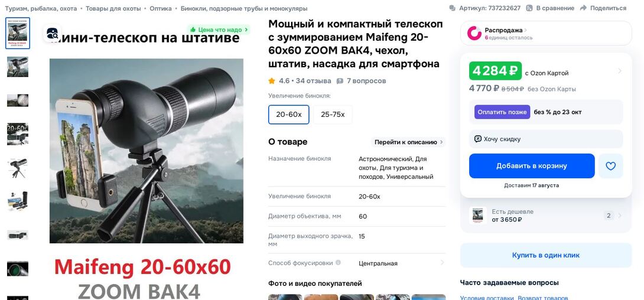
Task: Click the questions chat icon near 7 вопросов
Action: (x=340, y=81)
